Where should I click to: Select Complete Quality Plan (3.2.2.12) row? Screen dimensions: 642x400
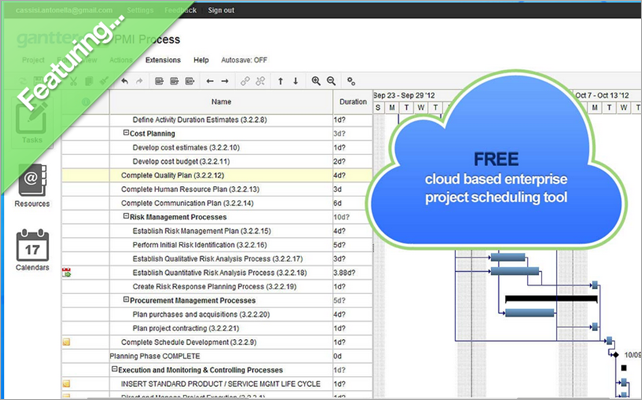pos(217,176)
